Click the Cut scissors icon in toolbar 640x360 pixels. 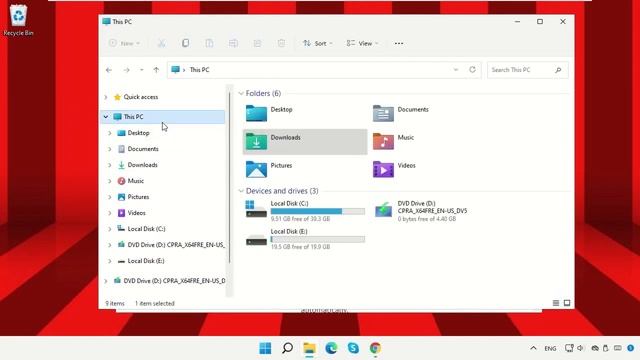(x=162, y=43)
